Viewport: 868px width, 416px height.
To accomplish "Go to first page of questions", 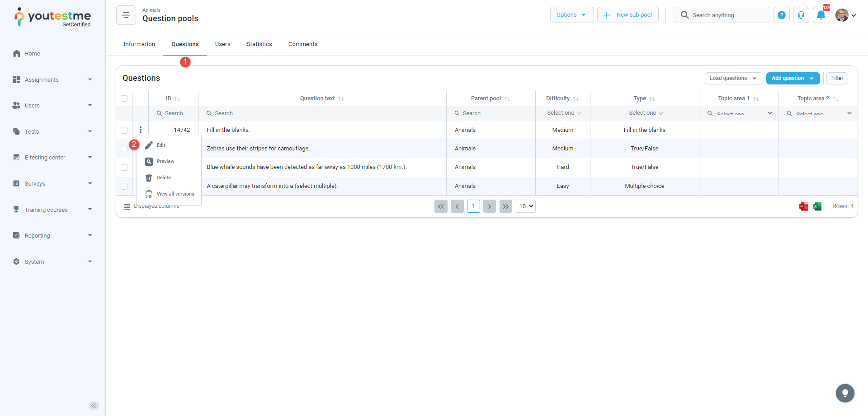I will (441, 206).
